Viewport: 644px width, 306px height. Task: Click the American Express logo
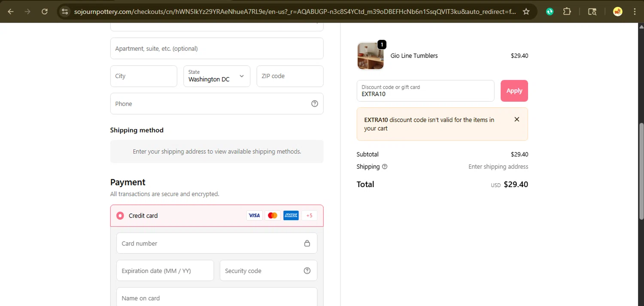pos(291,215)
